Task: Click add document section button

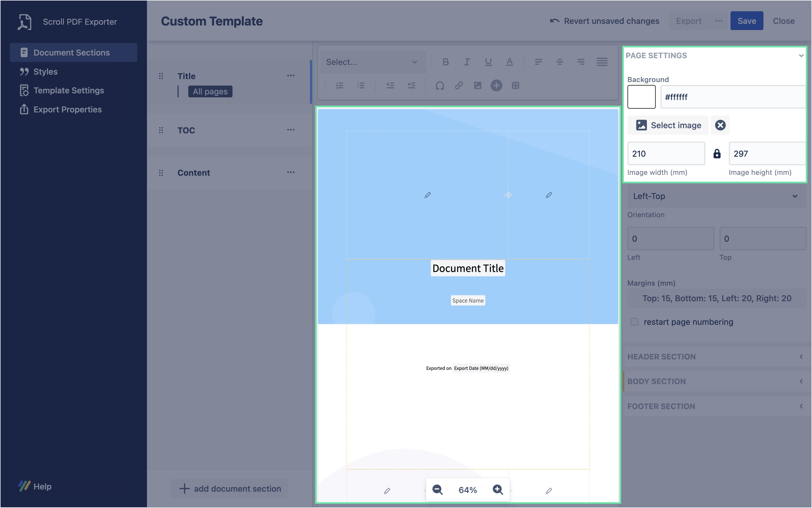Action: click(230, 488)
